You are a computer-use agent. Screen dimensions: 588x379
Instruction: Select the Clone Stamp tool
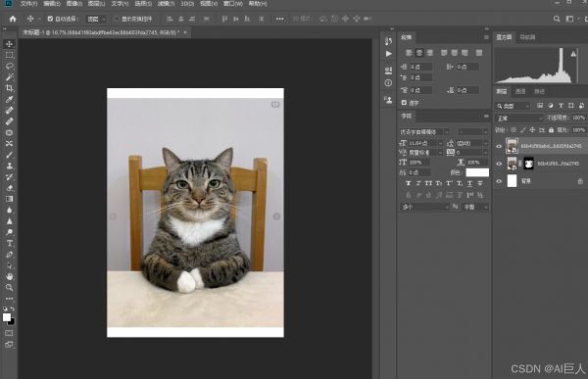(x=9, y=166)
